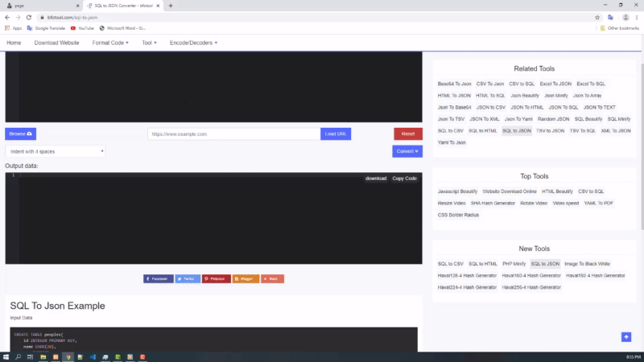Click the Copy Code button
The image size is (644, 362).
pos(404,179)
